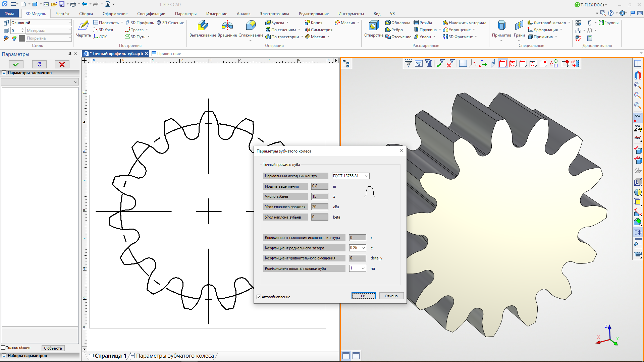
Task: Confirm with green checkmark in Параметры panel
Action: (x=16, y=64)
